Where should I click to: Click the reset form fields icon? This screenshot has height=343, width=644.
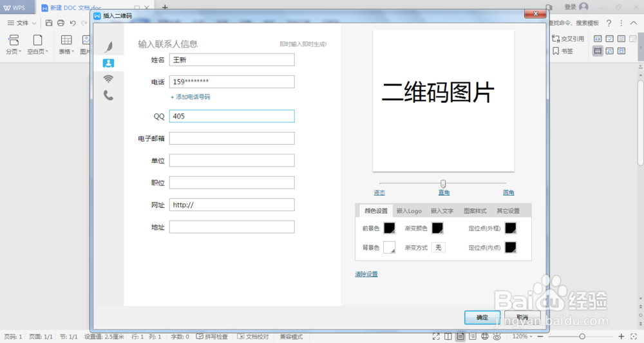(x=609, y=51)
